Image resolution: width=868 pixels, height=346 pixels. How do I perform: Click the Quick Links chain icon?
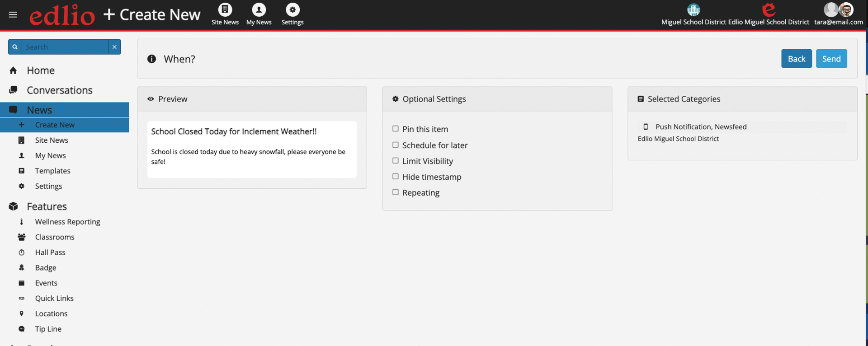click(x=21, y=298)
